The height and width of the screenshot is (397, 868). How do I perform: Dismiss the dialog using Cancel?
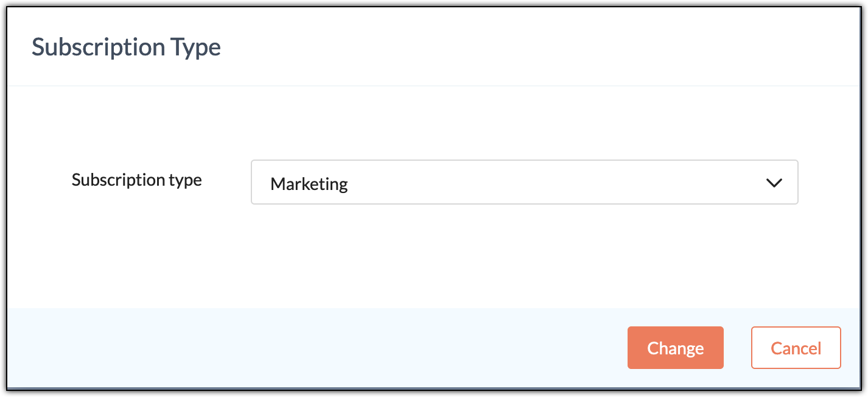pos(796,348)
